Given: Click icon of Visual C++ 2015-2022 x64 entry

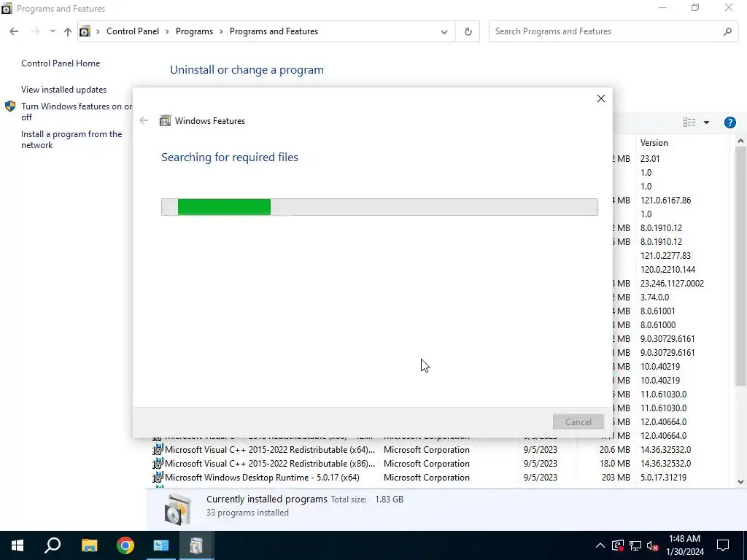Looking at the screenshot, I should point(158,449).
